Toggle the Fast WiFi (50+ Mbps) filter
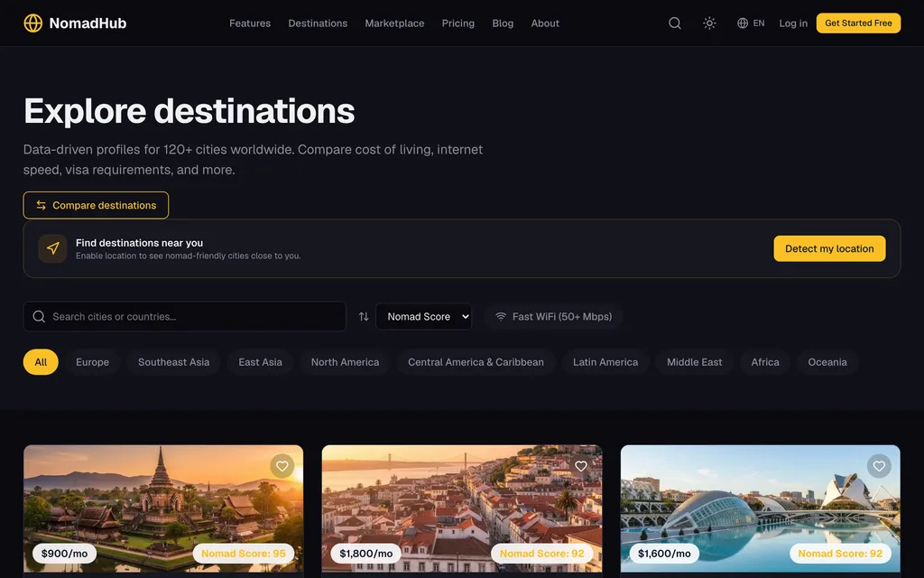 [x=553, y=317]
